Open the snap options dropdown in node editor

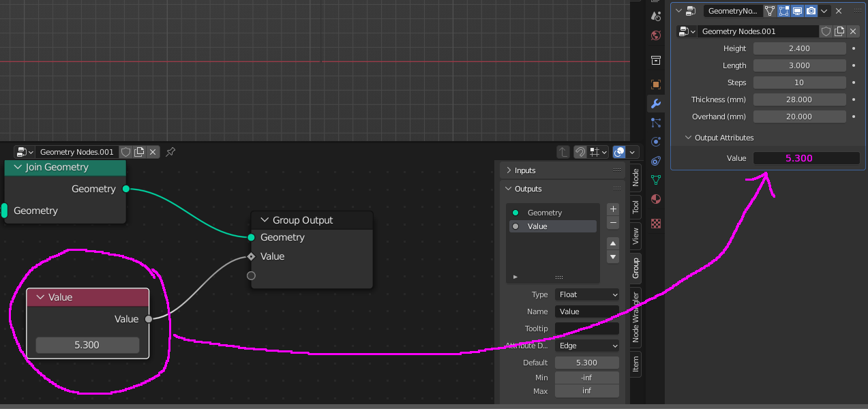click(599, 152)
